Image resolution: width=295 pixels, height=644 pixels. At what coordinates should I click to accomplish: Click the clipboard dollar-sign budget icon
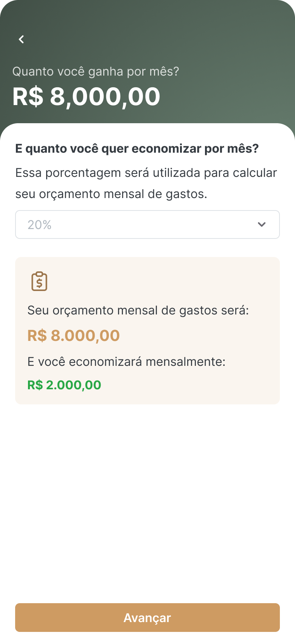pos(39,281)
